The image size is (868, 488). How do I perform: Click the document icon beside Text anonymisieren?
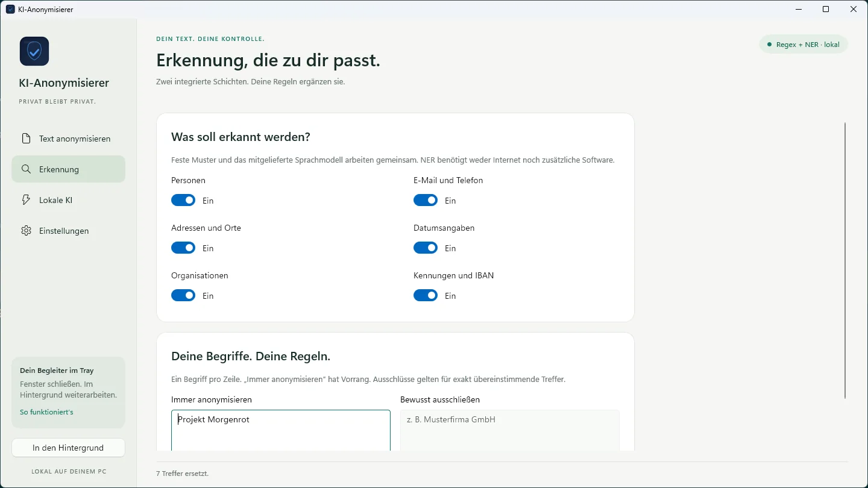26,139
